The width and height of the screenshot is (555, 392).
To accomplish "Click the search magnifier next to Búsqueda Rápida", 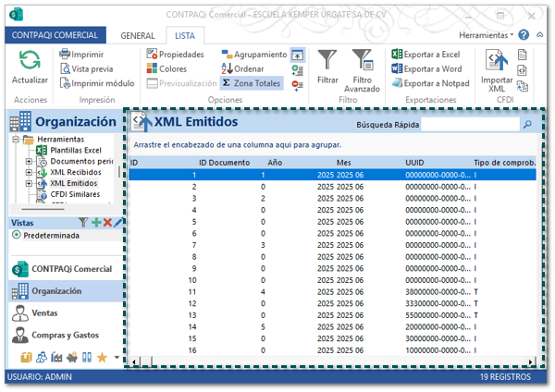I will click(527, 123).
